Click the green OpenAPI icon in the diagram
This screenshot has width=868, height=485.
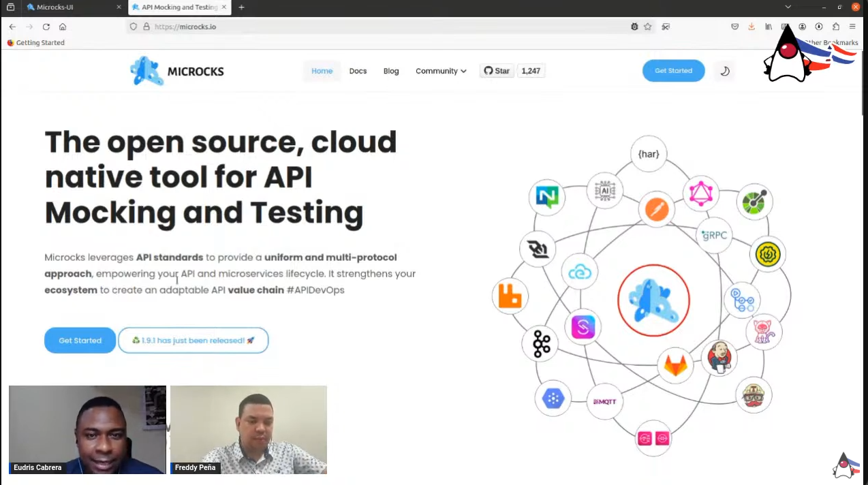click(754, 202)
